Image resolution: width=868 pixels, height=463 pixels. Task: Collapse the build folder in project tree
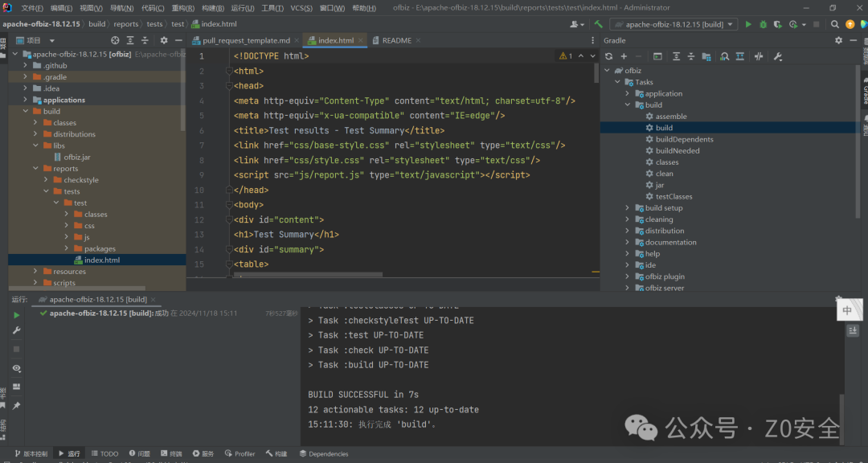click(x=26, y=111)
